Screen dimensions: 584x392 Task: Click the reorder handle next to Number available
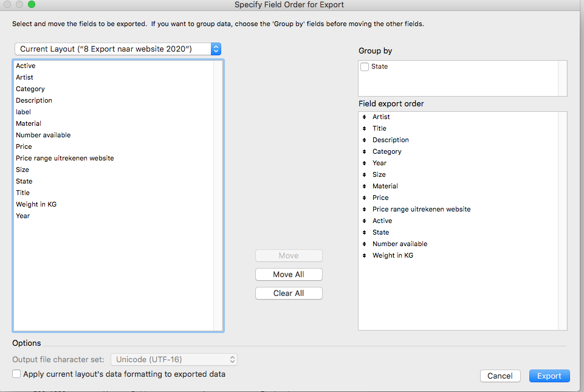365,244
